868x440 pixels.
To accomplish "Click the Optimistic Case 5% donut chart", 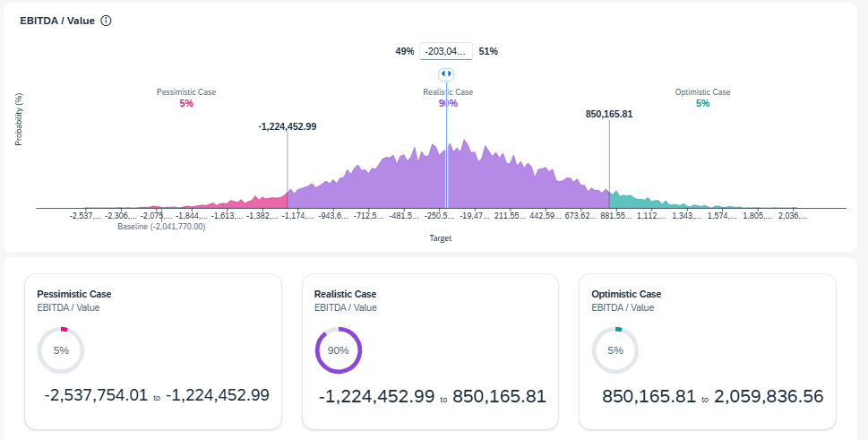I will pyautogui.click(x=615, y=349).
